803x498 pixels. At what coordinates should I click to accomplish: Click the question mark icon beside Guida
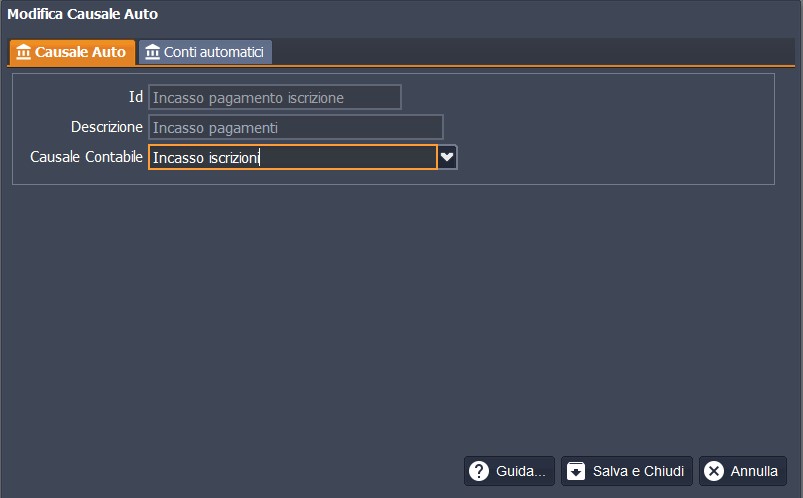tap(479, 471)
